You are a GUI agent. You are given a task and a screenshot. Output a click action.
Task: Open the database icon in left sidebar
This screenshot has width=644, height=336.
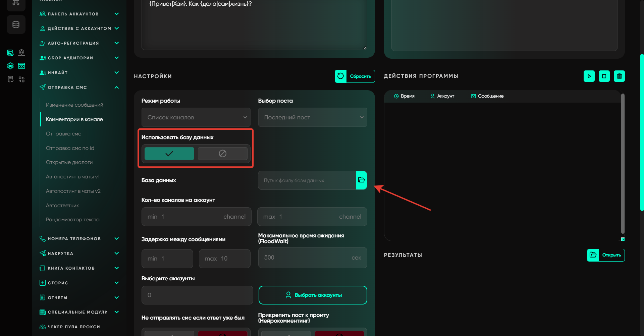coord(16,24)
